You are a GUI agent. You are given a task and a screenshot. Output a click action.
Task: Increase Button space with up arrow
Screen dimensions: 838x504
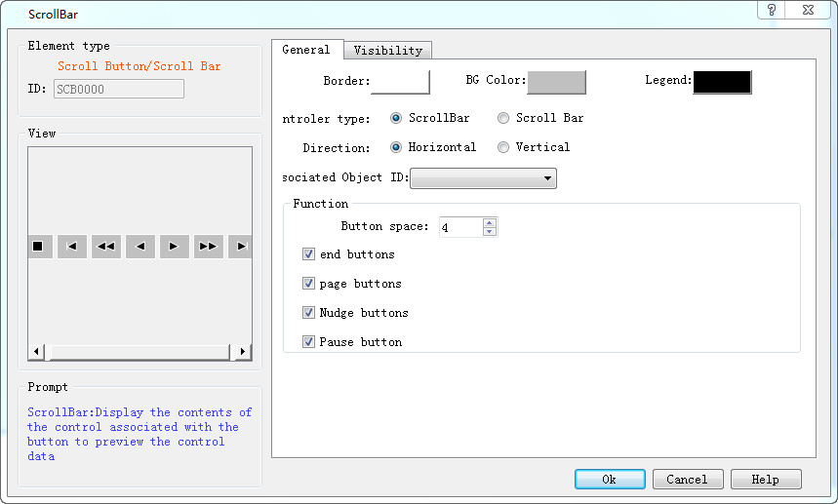(490, 222)
